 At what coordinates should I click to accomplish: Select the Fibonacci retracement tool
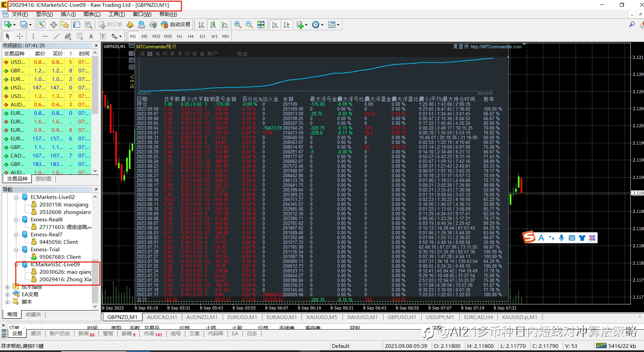click(80, 36)
